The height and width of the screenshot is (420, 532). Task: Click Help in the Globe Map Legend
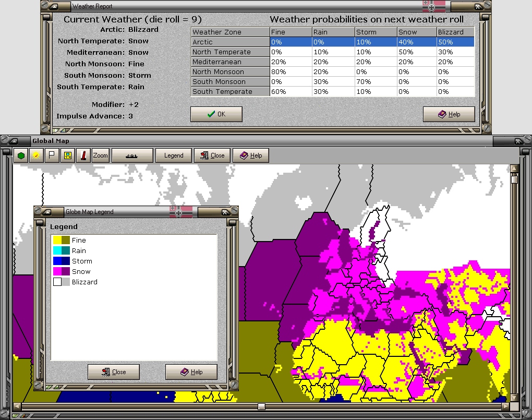click(x=191, y=372)
